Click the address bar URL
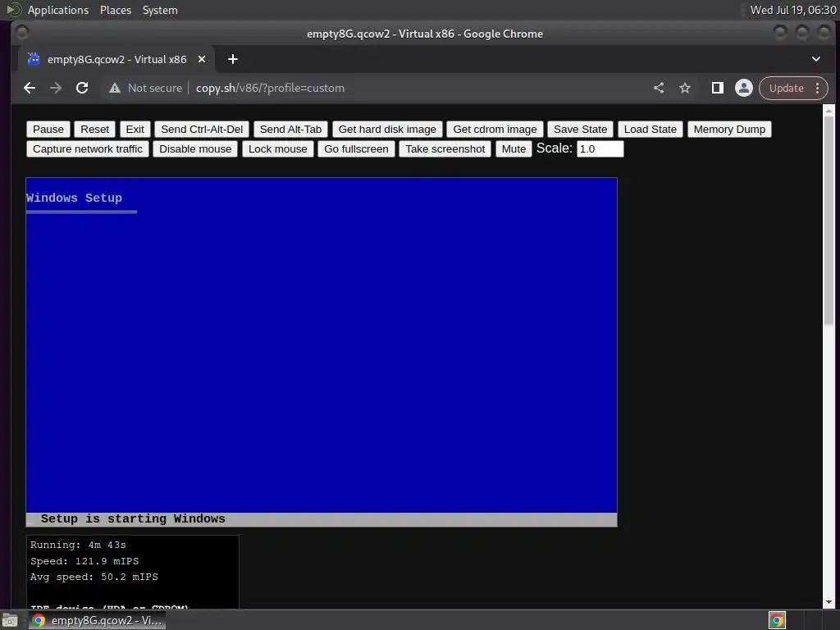 coord(270,88)
